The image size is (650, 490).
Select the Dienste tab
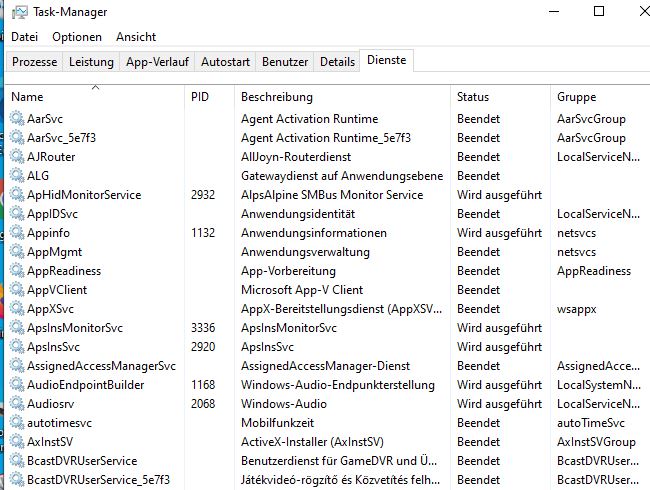pos(386,60)
